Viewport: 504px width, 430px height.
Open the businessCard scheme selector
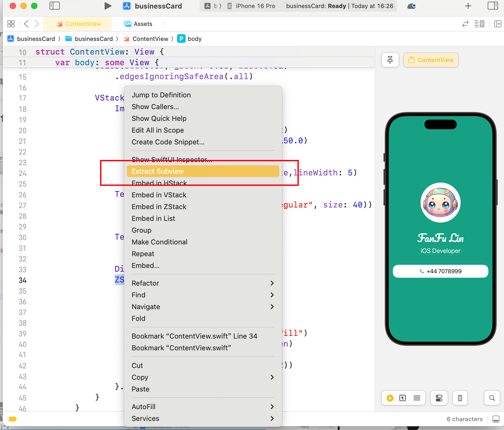coord(153,6)
